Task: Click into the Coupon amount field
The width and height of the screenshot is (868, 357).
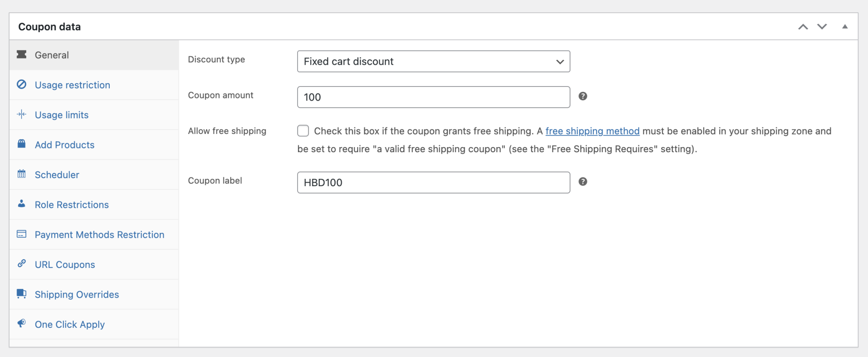Action: coord(433,97)
